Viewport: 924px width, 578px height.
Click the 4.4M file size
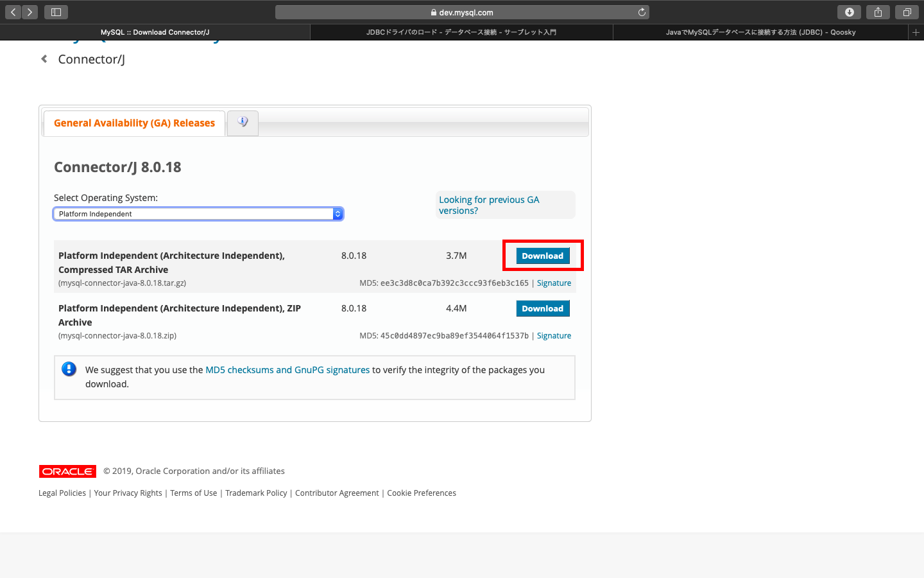pyautogui.click(x=456, y=308)
